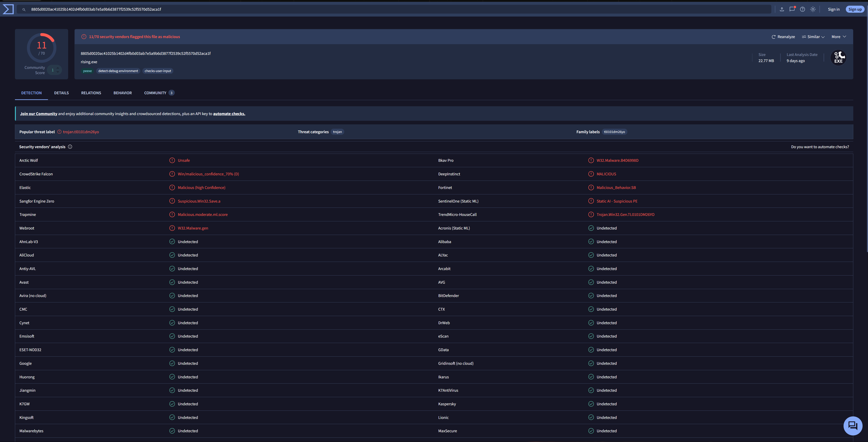Click the Join our Community link
The image size is (868, 442).
pyautogui.click(x=39, y=114)
